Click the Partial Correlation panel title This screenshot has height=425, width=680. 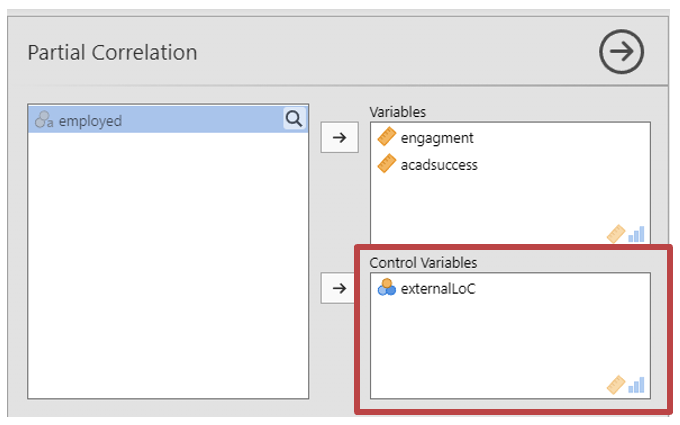pos(112,53)
